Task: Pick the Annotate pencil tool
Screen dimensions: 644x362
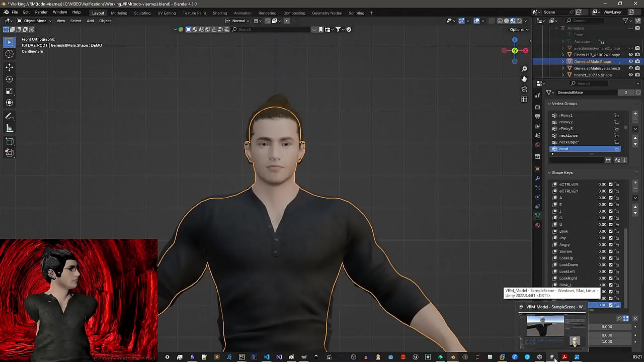Action: 9,116
